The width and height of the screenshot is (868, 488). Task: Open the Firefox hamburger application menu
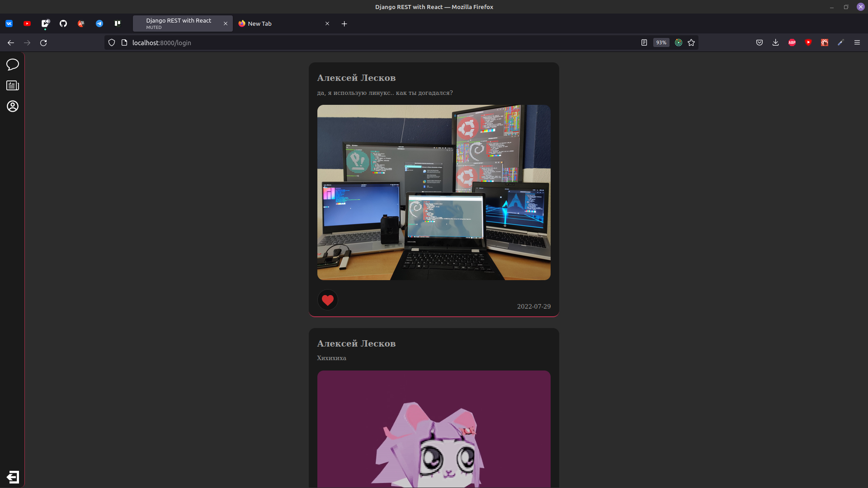pyautogui.click(x=857, y=42)
